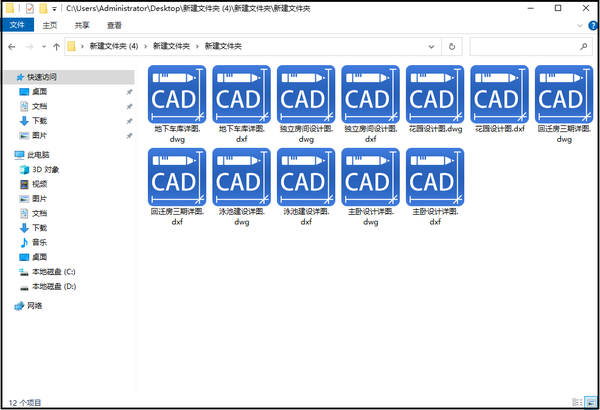
Task: Go forward with the right arrow button
Action: pyautogui.click(x=29, y=47)
